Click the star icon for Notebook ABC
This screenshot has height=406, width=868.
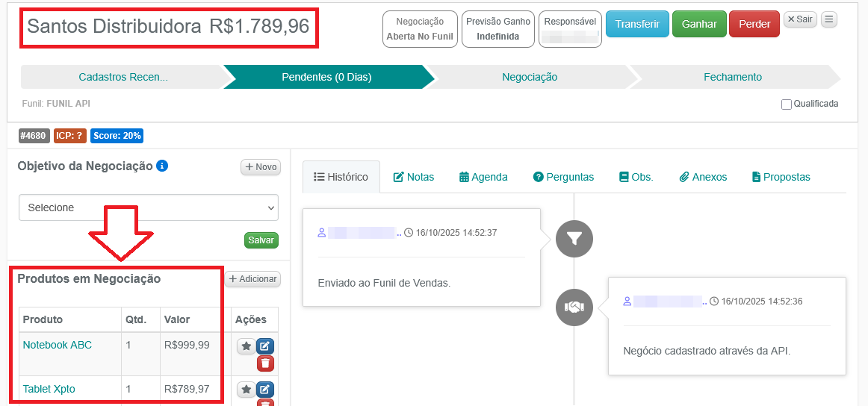tap(246, 346)
